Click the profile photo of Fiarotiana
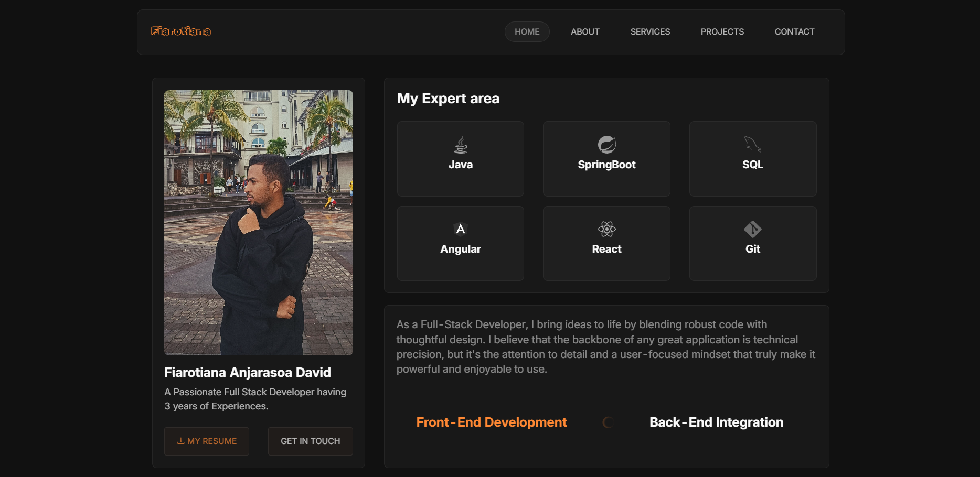This screenshot has height=477, width=980. click(x=259, y=223)
